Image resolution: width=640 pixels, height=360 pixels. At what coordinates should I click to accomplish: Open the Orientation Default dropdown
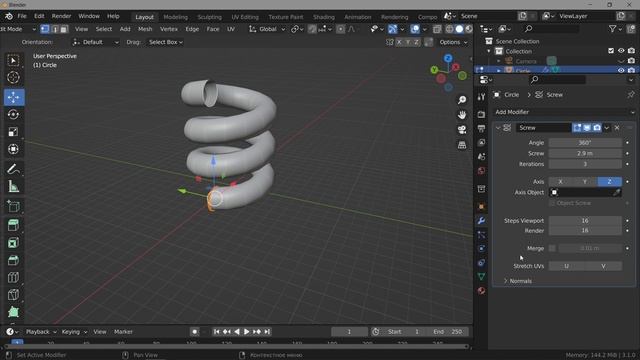[96, 42]
